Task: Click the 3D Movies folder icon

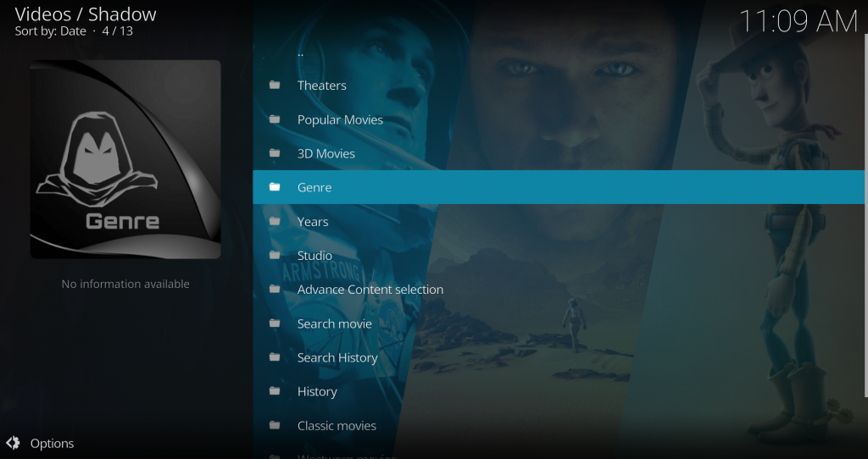Action: (x=275, y=153)
